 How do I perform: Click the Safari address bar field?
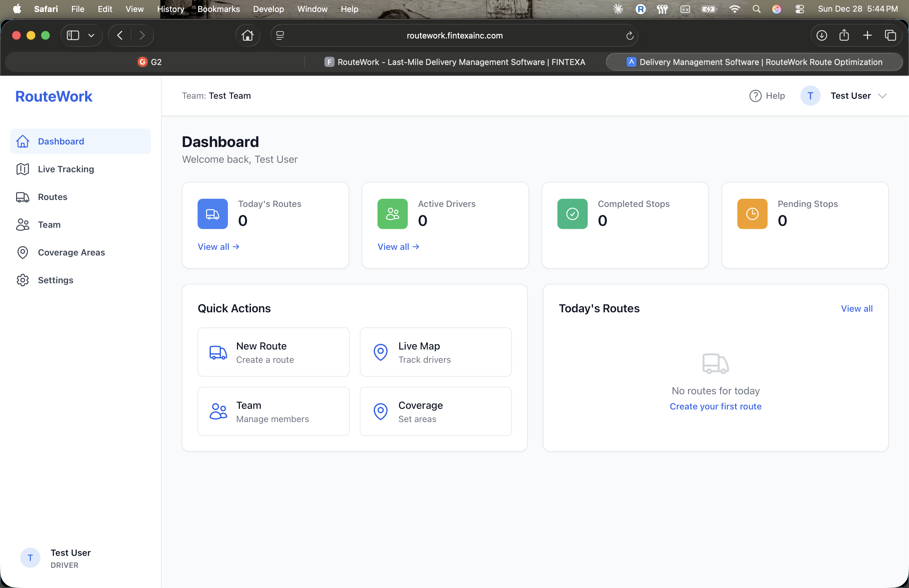pos(454,36)
